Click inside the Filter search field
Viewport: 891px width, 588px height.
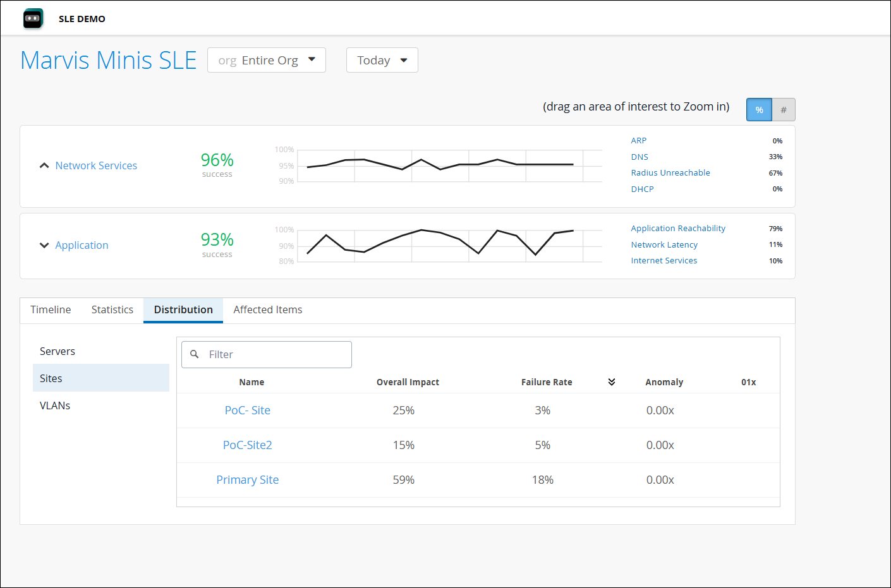coord(272,354)
